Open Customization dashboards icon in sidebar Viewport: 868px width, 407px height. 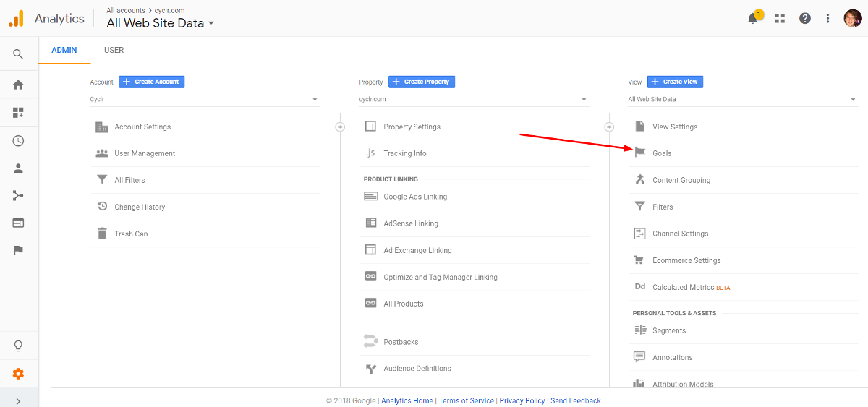(x=18, y=113)
